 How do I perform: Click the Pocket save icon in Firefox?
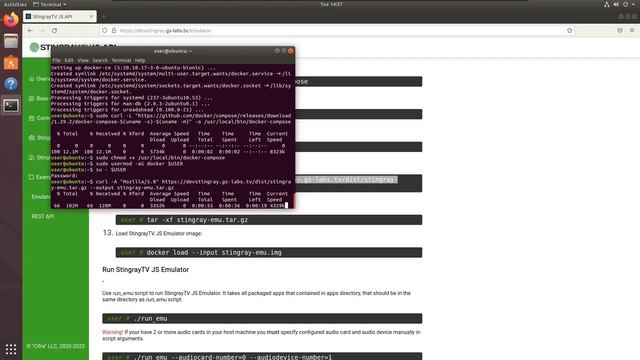(x=620, y=31)
